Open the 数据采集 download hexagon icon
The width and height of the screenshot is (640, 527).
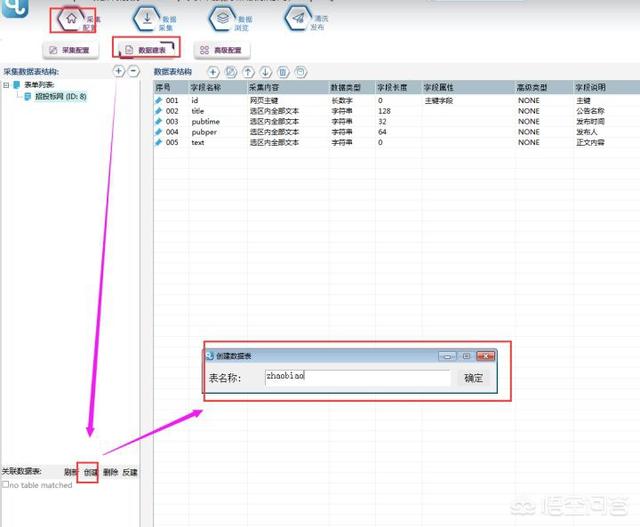(x=147, y=18)
